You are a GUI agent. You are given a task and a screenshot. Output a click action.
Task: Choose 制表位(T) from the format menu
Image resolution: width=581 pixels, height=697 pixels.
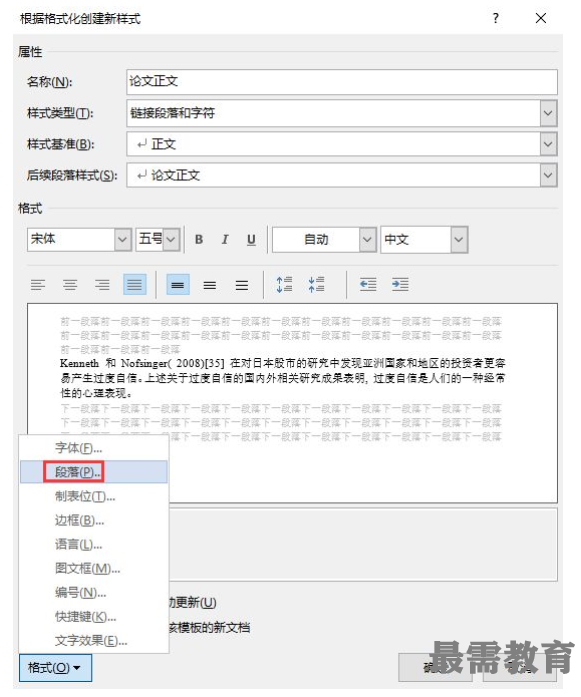tap(94, 496)
